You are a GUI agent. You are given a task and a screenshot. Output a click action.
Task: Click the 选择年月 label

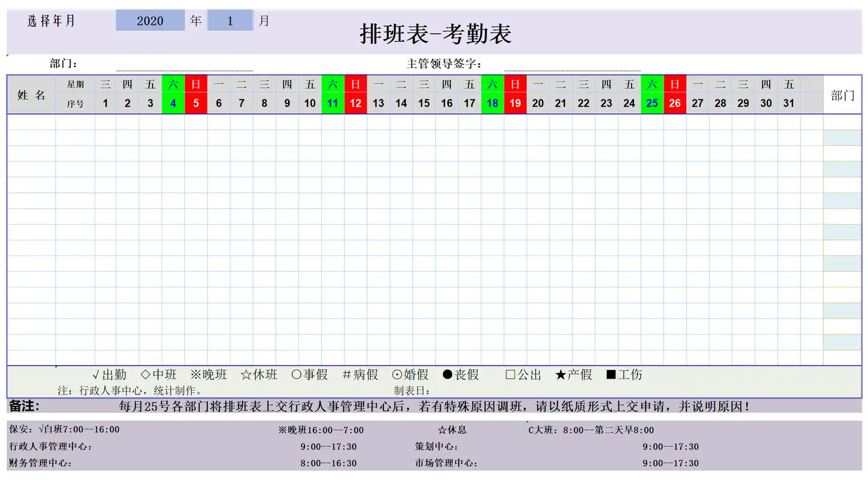(51, 21)
